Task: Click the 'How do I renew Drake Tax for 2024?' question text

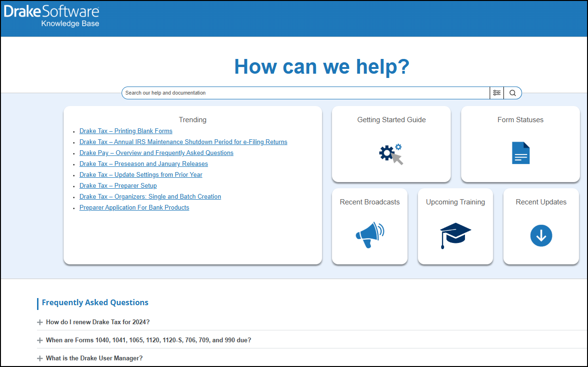Action: click(98, 322)
